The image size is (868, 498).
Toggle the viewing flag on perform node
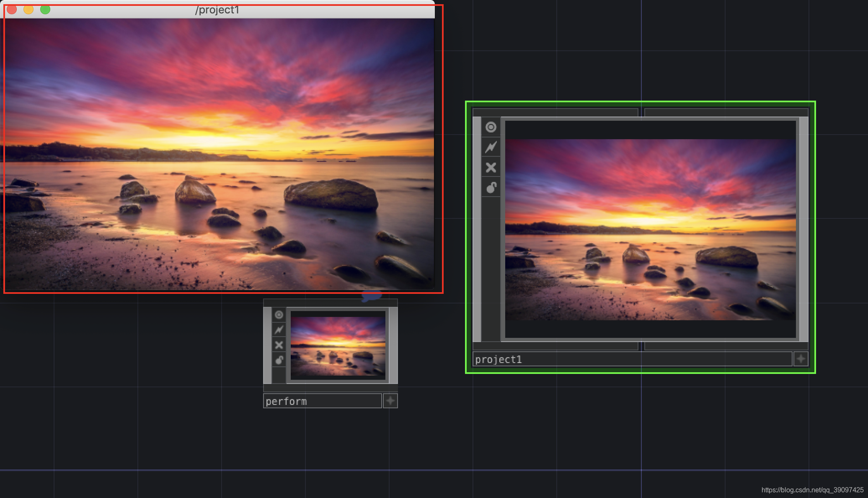point(279,315)
